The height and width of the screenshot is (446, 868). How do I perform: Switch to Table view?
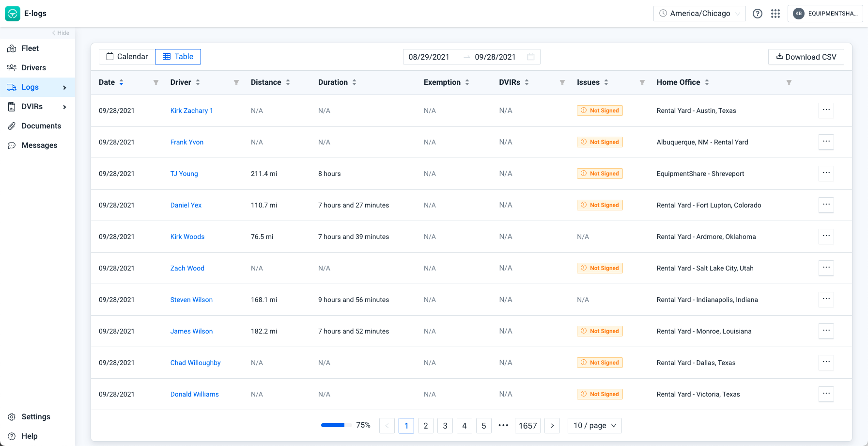[178, 57]
